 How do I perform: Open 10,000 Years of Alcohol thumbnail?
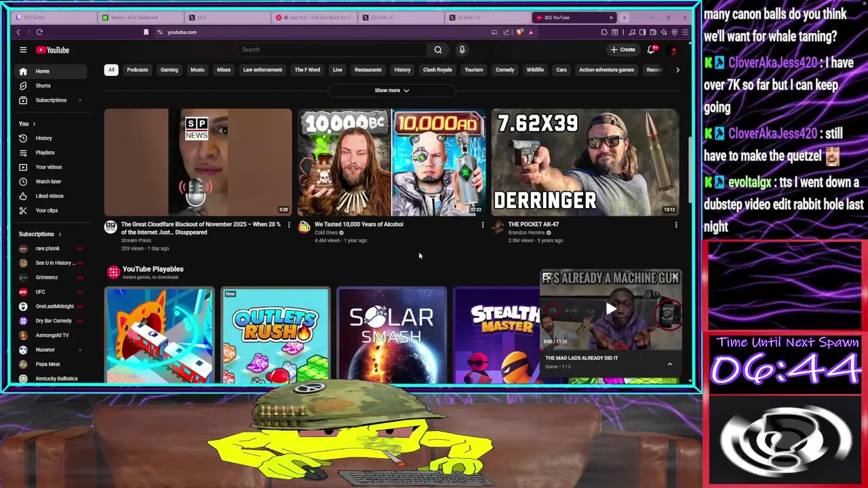(x=391, y=162)
